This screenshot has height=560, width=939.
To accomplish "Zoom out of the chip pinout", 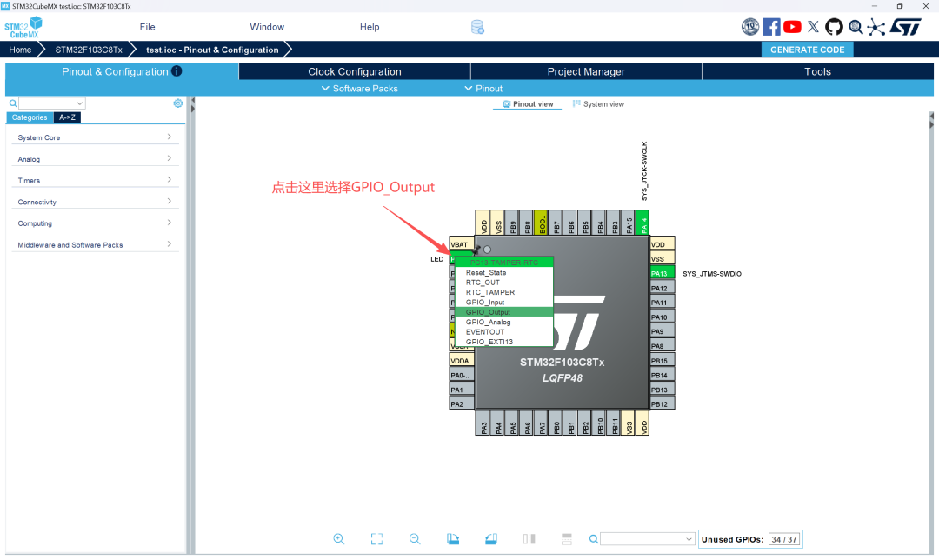I will click(x=415, y=538).
